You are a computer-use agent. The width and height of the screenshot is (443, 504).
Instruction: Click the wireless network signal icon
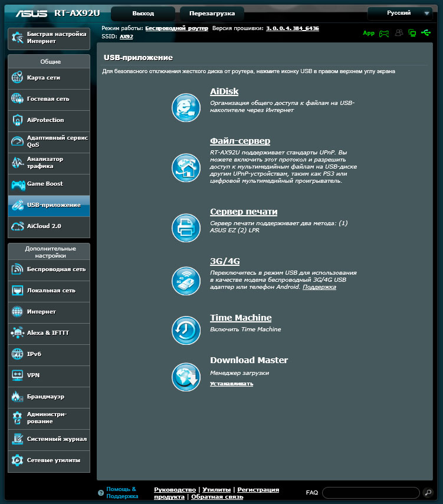(x=17, y=269)
